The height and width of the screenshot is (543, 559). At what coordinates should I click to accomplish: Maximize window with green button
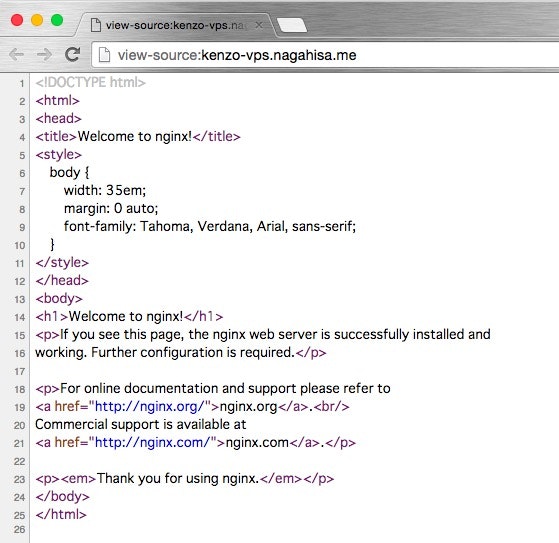57,20
